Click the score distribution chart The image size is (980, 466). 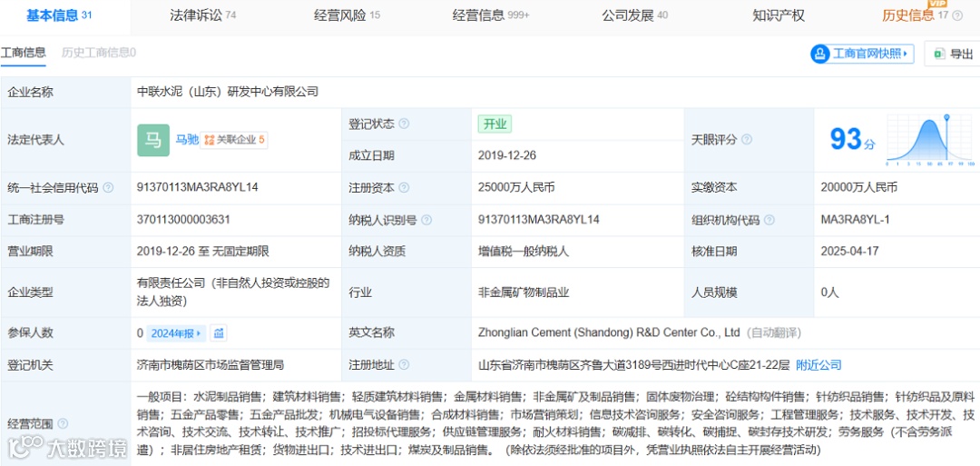point(930,140)
